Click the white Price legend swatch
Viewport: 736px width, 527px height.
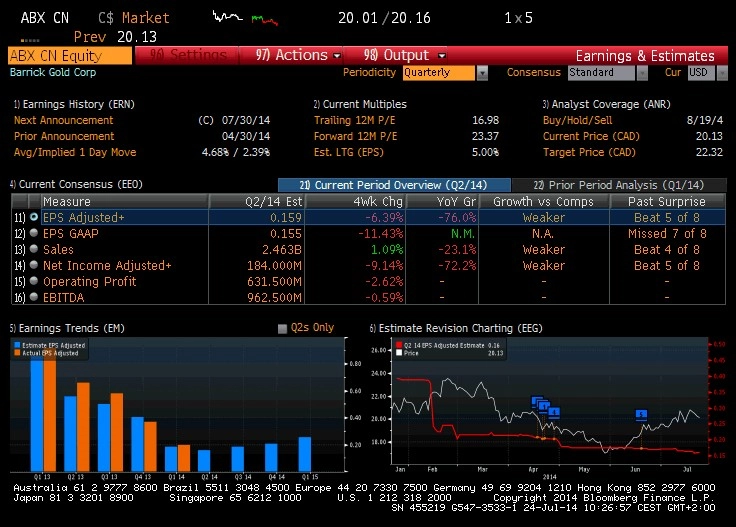[x=399, y=353]
